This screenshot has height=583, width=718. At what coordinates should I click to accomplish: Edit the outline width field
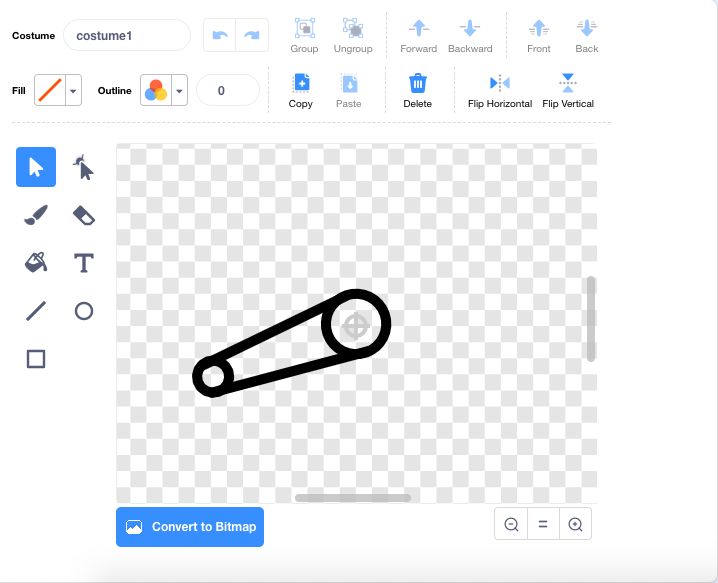(x=228, y=90)
